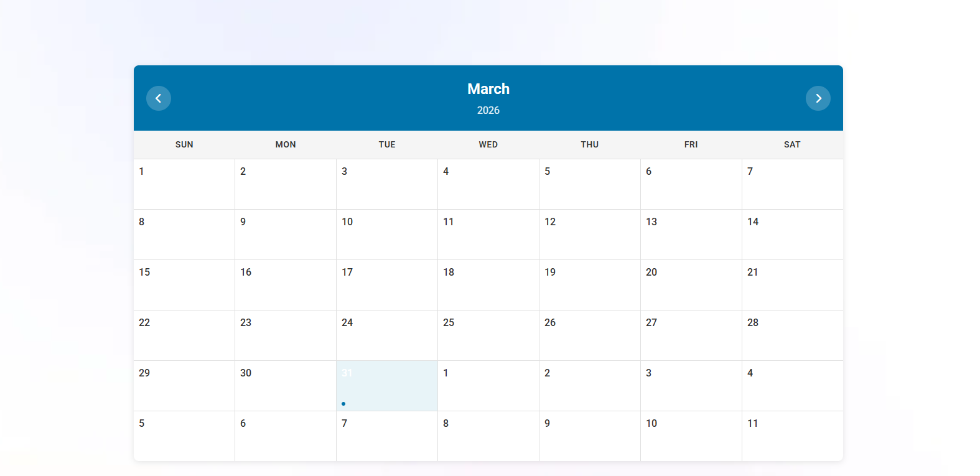980x476 pixels.
Task: Select April 4 in the fifth row
Action: 793,386
